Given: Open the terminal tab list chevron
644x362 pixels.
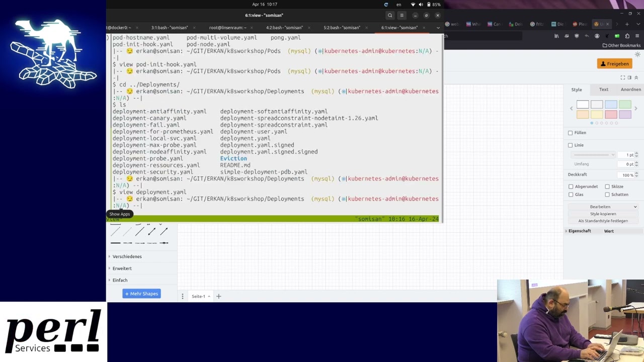Looking at the screenshot, I should click(x=438, y=28).
